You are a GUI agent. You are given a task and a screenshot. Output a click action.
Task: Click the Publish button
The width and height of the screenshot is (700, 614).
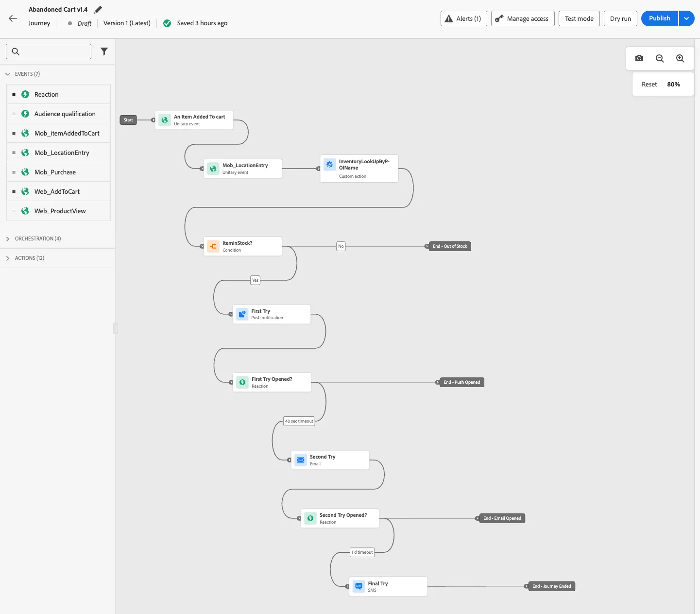tap(660, 18)
